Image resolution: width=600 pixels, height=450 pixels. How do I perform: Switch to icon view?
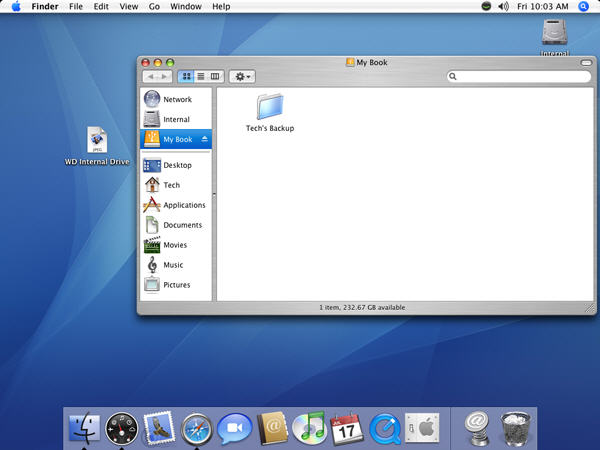pyautogui.click(x=186, y=77)
